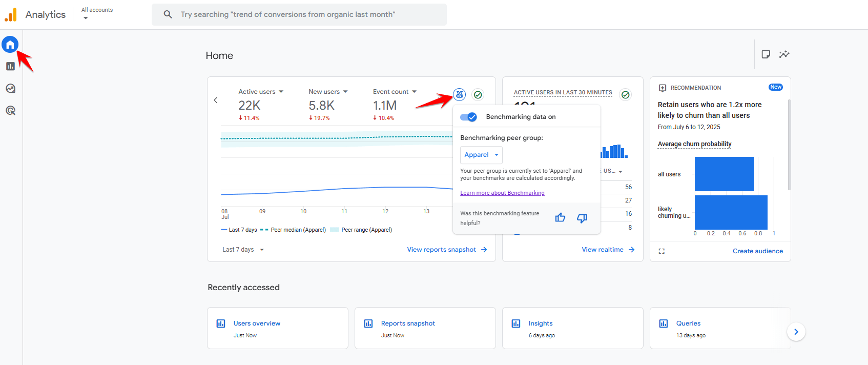Screen dimensions: 868x365
Task: Open the All accounts selector
Action: point(97,13)
